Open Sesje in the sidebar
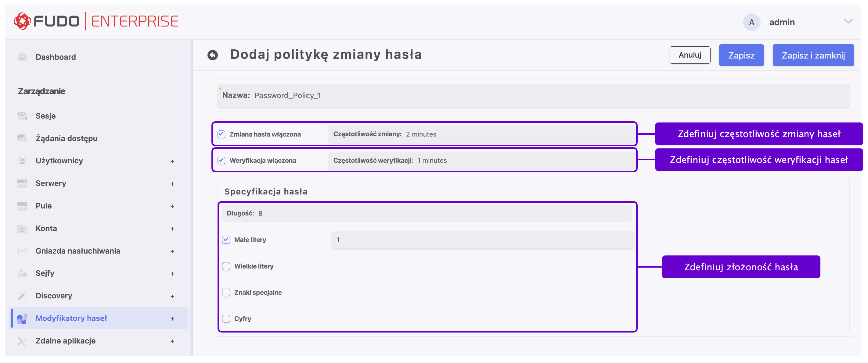Viewport: 868px width, 363px height. click(x=45, y=116)
